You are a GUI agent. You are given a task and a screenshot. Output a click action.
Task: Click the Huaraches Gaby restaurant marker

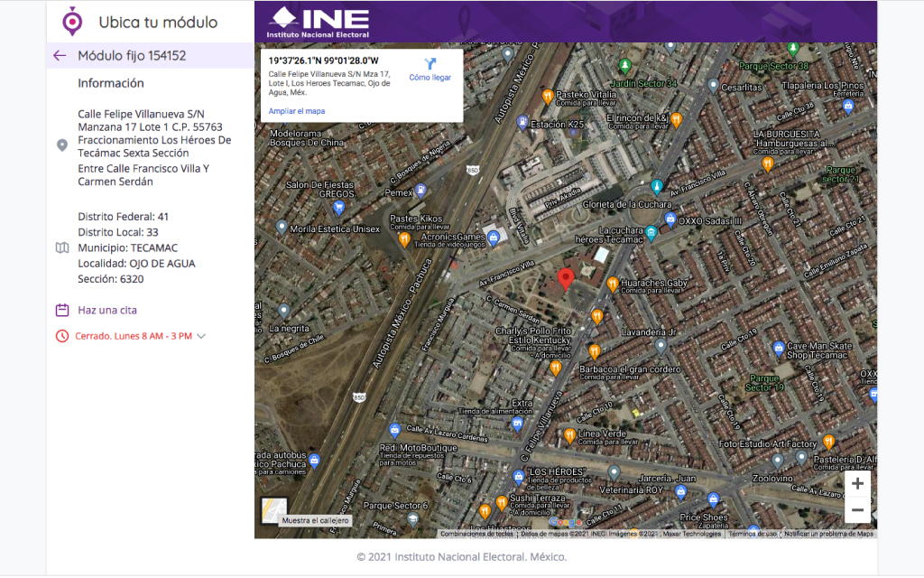613,284
